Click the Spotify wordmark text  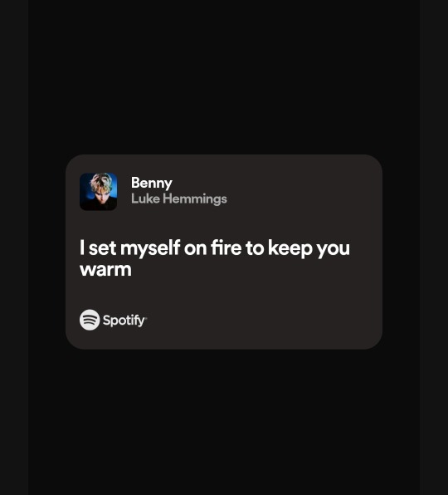tap(124, 320)
